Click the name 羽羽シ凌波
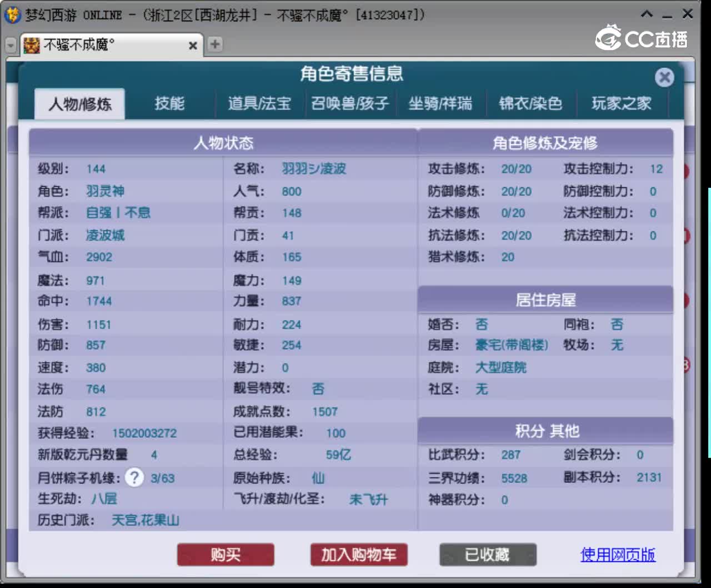Viewport: 711px width, 588px height. [314, 169]
